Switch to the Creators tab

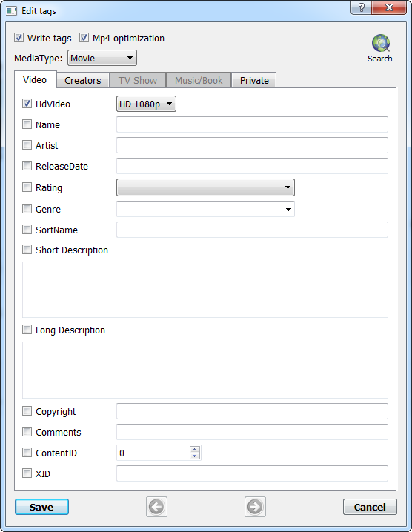click(83, 81)
